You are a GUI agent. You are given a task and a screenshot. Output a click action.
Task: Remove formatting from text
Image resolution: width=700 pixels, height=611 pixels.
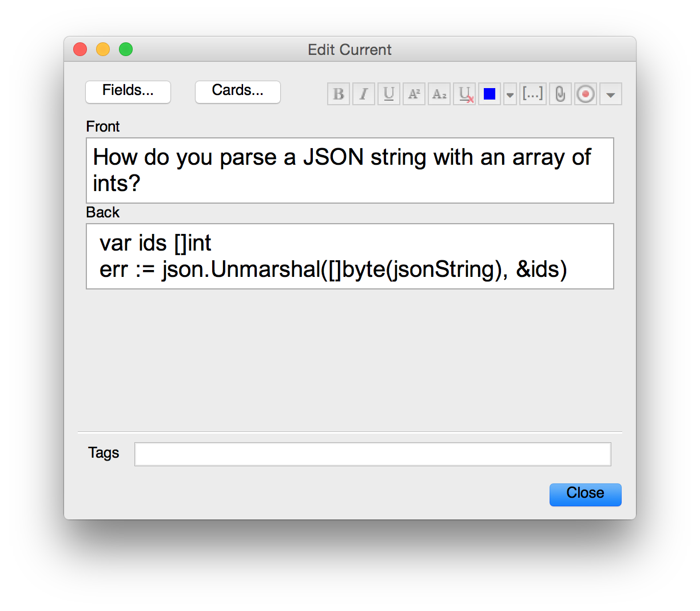coord(464,94)
